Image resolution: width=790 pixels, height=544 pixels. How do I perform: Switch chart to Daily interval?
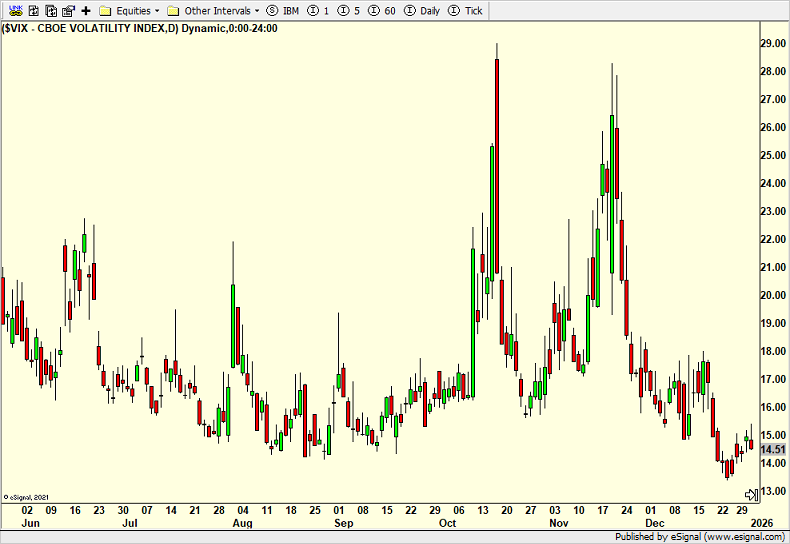click(422, 10)
